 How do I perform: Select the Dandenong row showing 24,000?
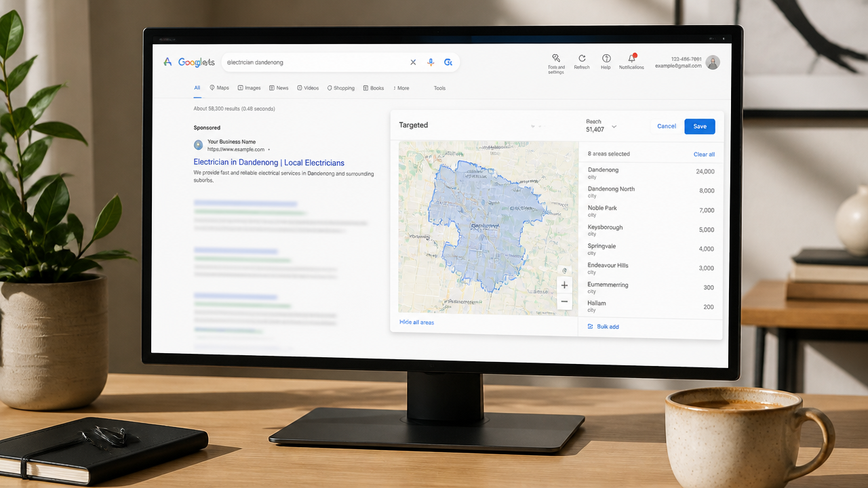click(651, 173)
